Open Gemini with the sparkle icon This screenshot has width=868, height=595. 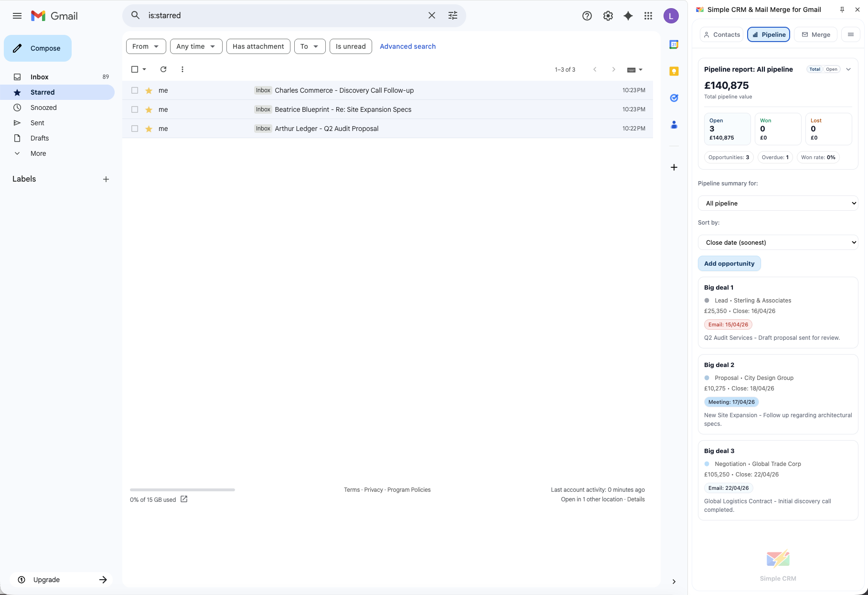(x=627, y=15)
